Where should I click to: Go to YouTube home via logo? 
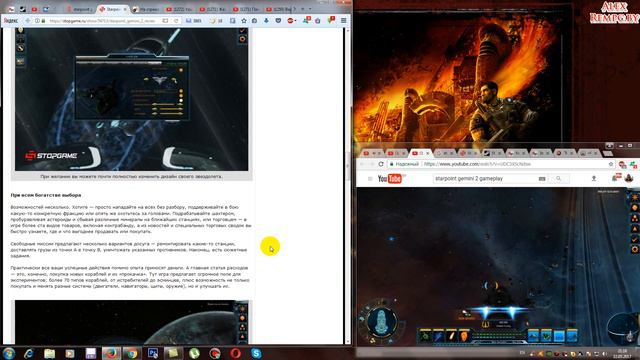coord(389,179)
